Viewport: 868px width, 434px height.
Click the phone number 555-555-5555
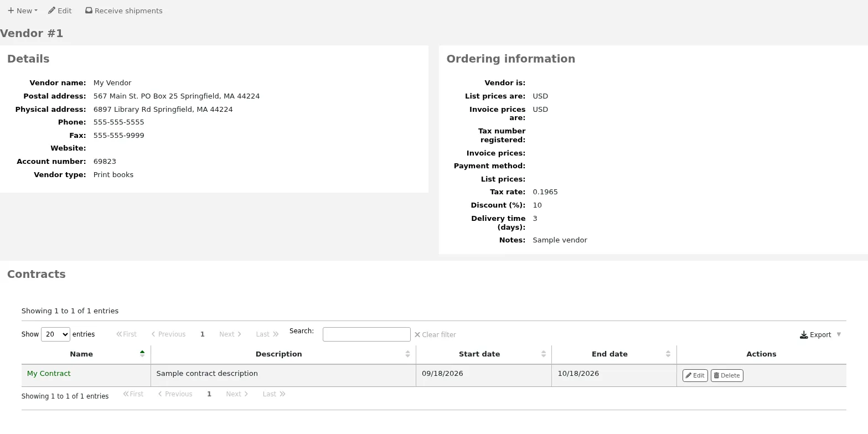pos(118,122)
